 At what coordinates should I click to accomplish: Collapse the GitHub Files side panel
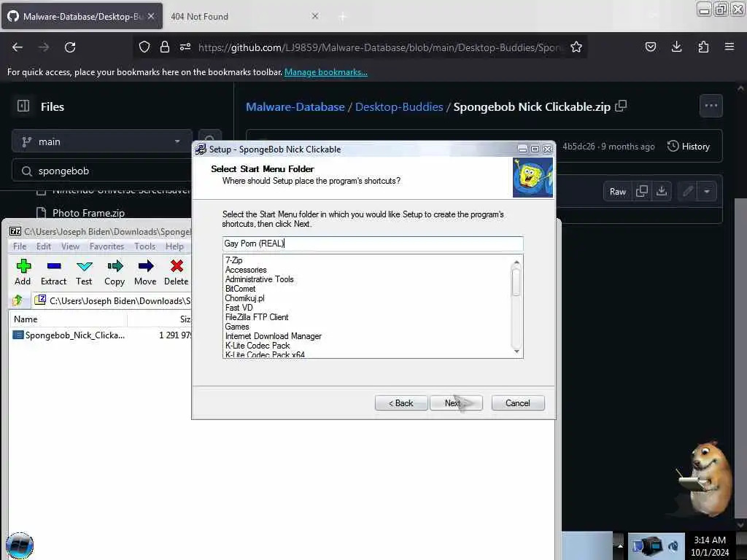(23, 106)
